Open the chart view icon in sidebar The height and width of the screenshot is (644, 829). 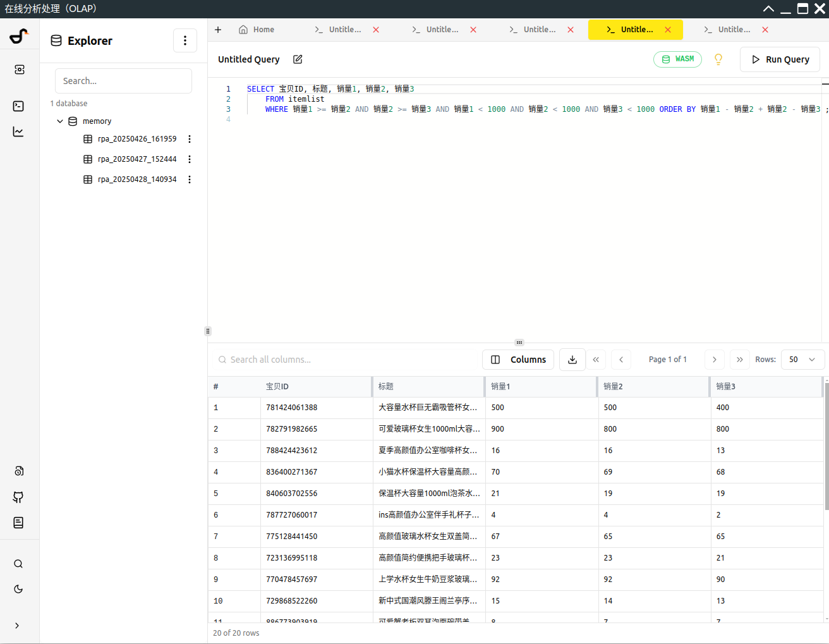pos(19,131)
